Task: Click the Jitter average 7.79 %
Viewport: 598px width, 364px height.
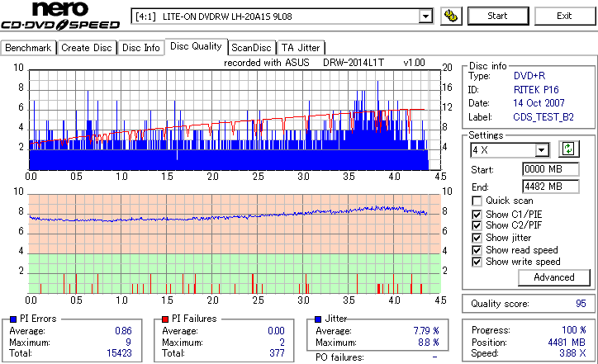Action: tap(426, 331)
